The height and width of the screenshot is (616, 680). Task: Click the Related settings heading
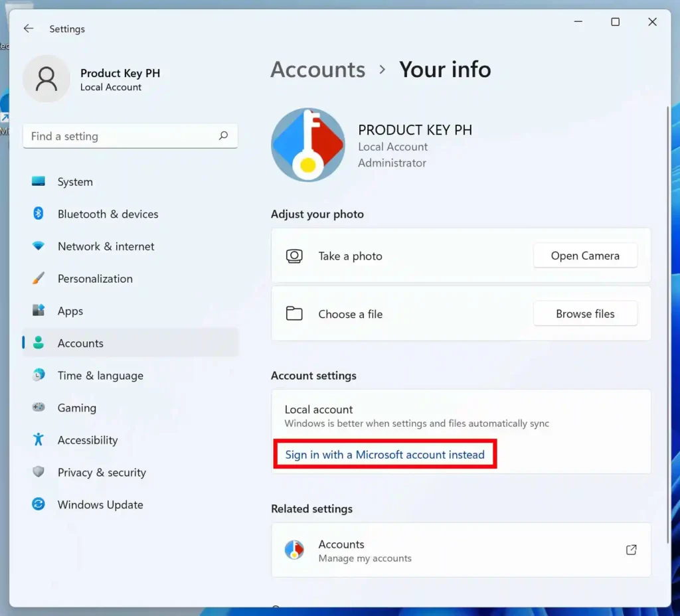tap(311, 508)
